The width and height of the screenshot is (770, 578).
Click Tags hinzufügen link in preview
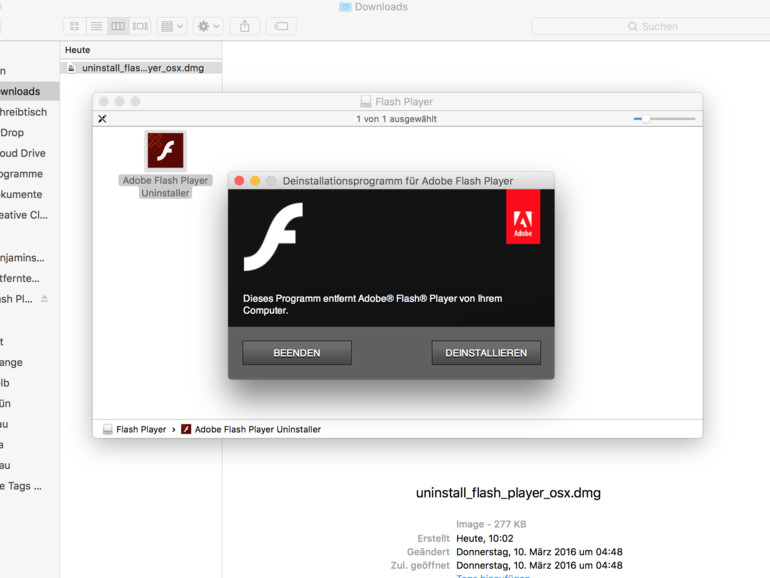point(493,576)
